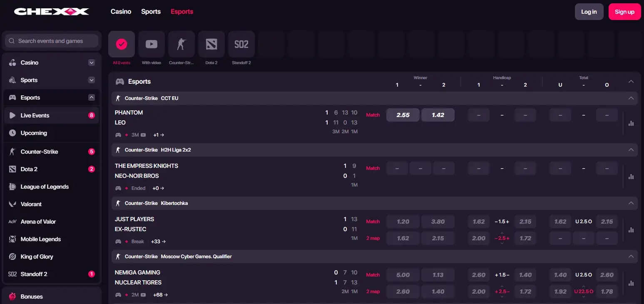Collapse the Esports sidebar section chevron

coord(92,97)
